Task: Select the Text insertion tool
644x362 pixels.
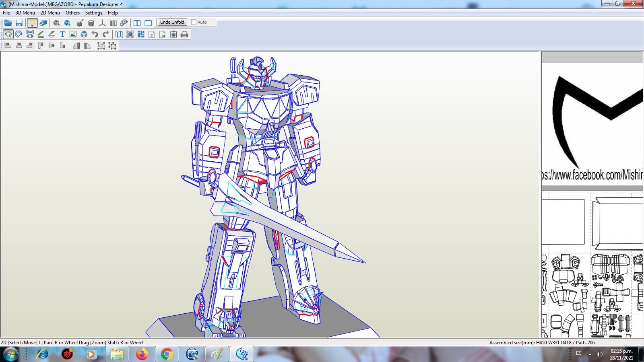Action: click(63, 34)
